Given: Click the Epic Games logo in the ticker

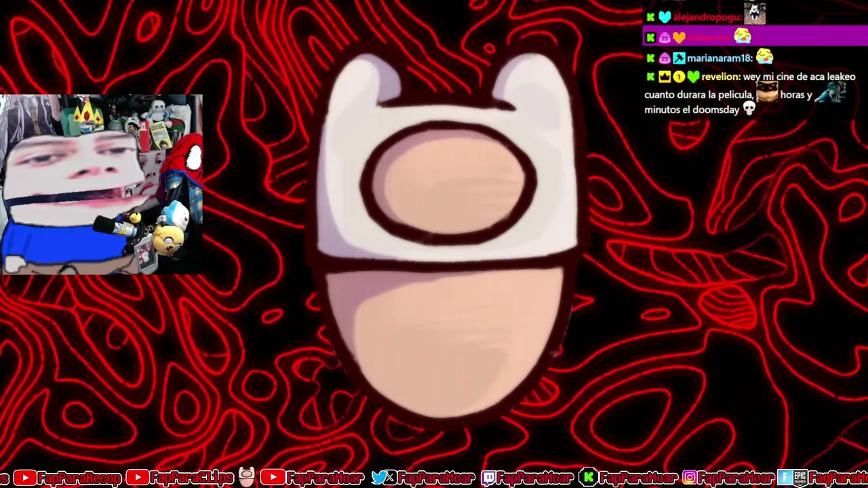Looking at the screenshot, I should [x=800, y=478].
